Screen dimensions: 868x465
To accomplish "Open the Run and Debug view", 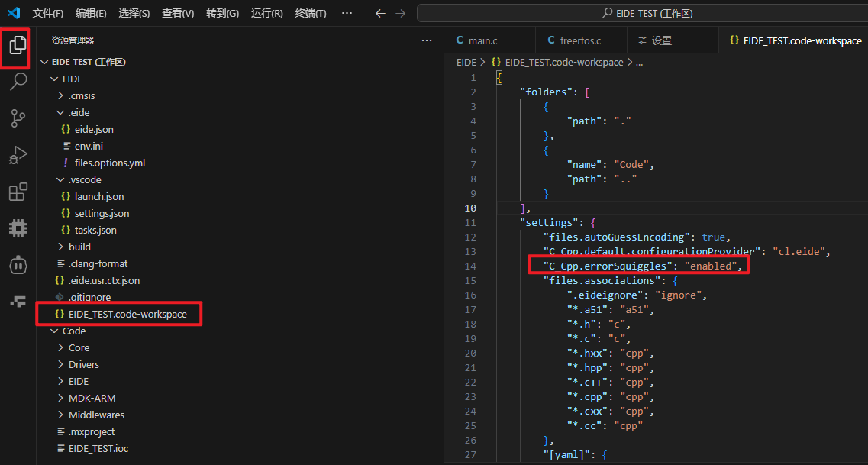I will (x=18, y=155).
